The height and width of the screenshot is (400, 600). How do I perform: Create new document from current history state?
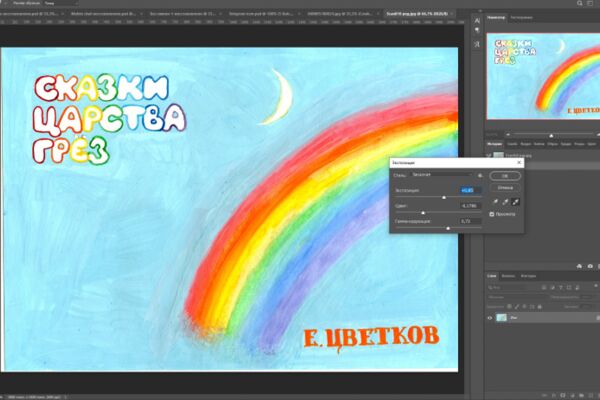[x=579, y=266]
